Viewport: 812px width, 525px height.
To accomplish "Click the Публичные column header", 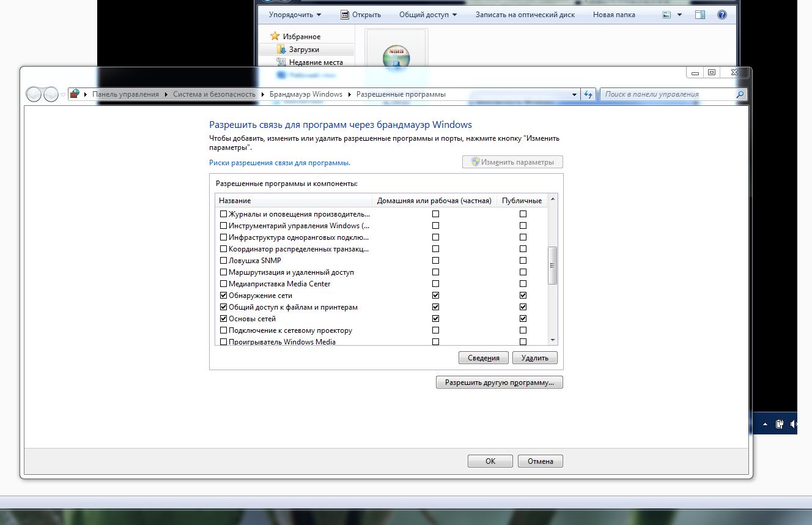I will click(x=522, y=201).
